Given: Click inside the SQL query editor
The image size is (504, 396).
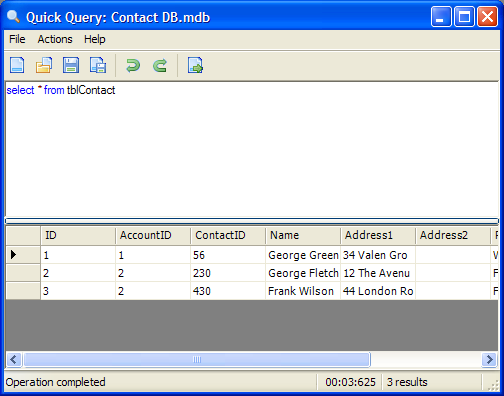Looking at the screenshot, I should click(252, 150).
